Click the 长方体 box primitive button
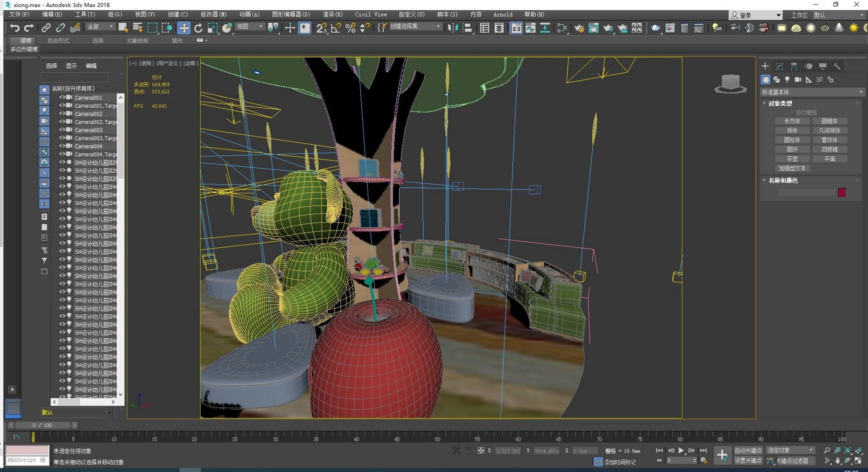Image resolution: width=868 pixels, height=472 pixels. [x=792, y=121]
